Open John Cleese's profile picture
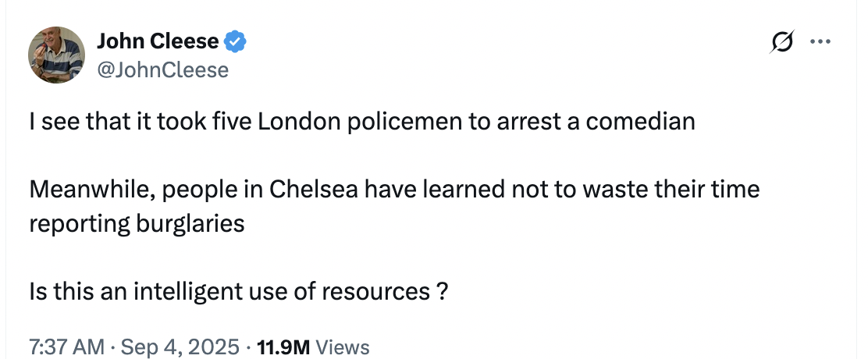The image size is (868, 359). click(56, 55)
